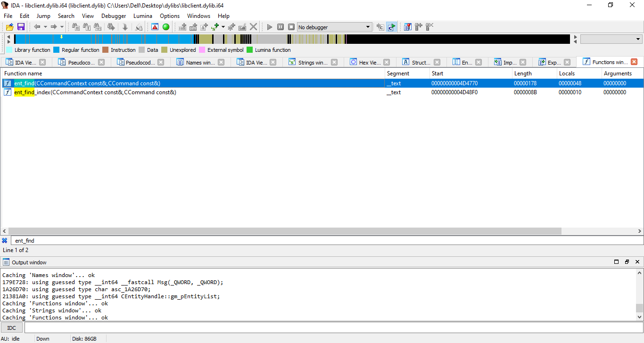
Task: Click the insert CODE toolbar icon
Action: pos(183,27)
